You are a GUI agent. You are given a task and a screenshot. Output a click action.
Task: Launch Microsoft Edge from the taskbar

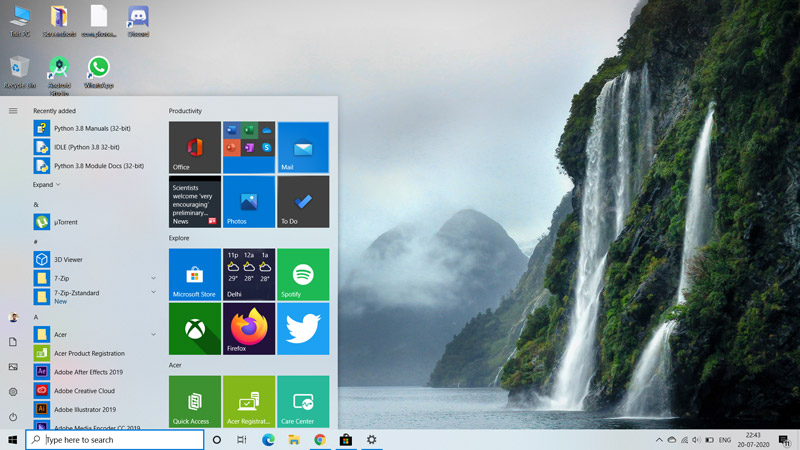tap(268, 440)
